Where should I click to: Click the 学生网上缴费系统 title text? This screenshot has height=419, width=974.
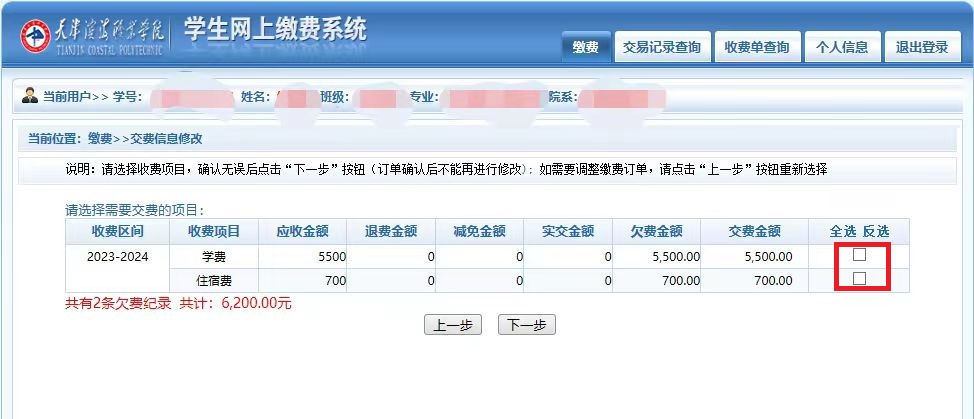tap(276, 30)
